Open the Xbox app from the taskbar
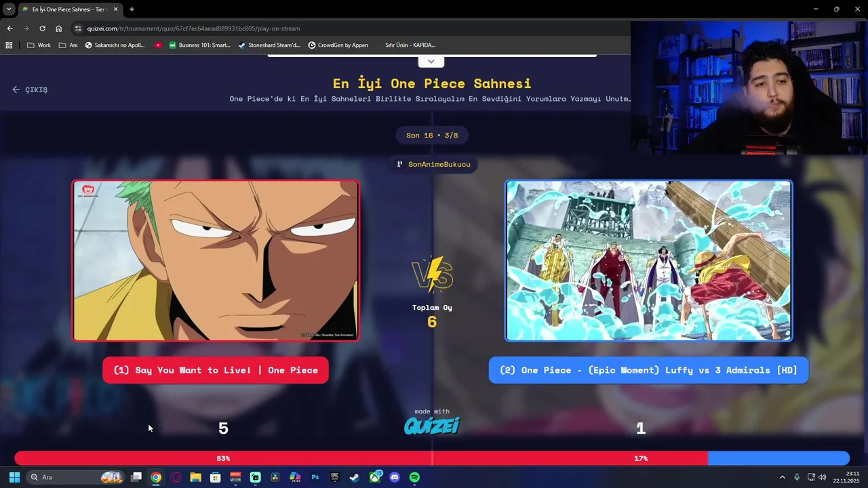The width and height of the screenshot is (868, 488). click(375, 477)
